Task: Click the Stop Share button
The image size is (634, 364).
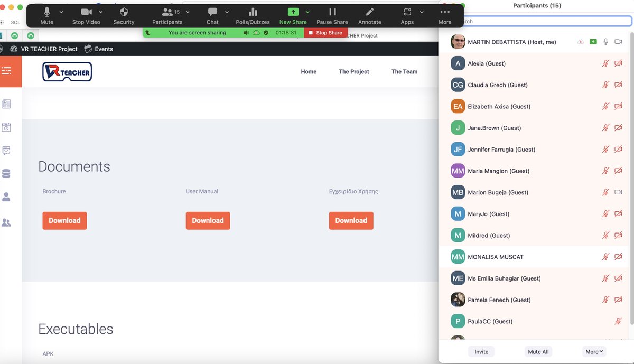Action: click(x=325, y=33)
